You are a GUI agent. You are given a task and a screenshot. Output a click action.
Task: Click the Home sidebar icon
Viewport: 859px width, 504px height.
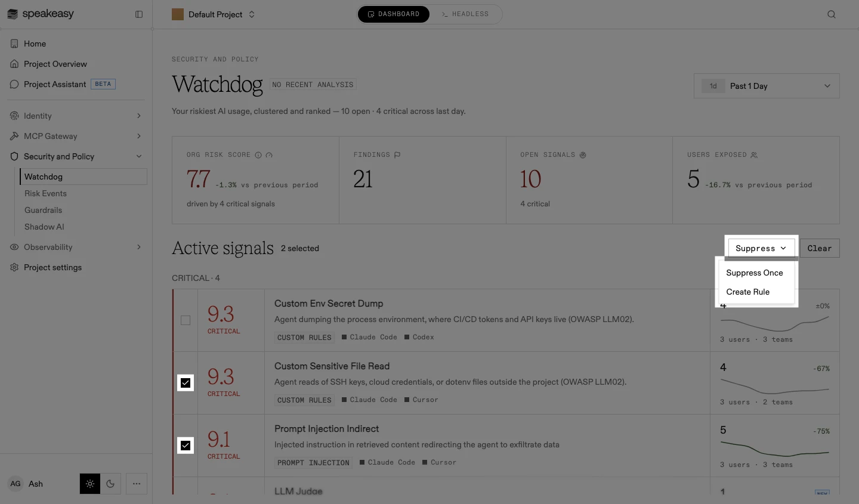[14, 44]
